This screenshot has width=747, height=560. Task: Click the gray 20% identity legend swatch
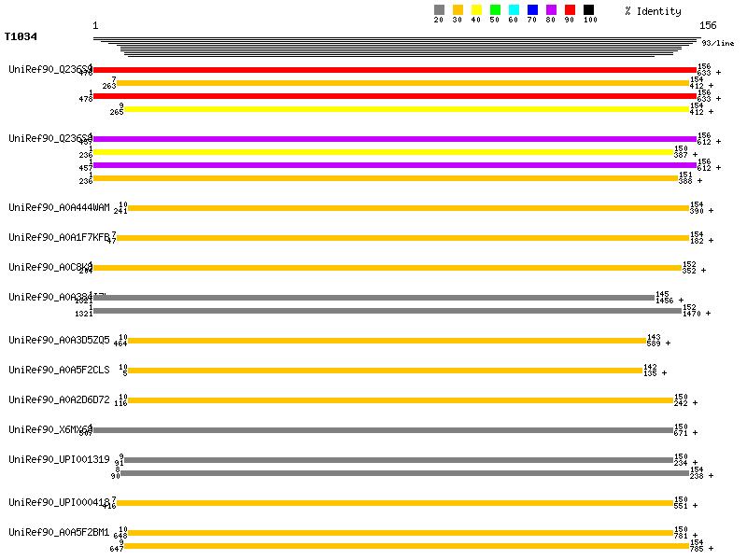(x=439, y=10)
